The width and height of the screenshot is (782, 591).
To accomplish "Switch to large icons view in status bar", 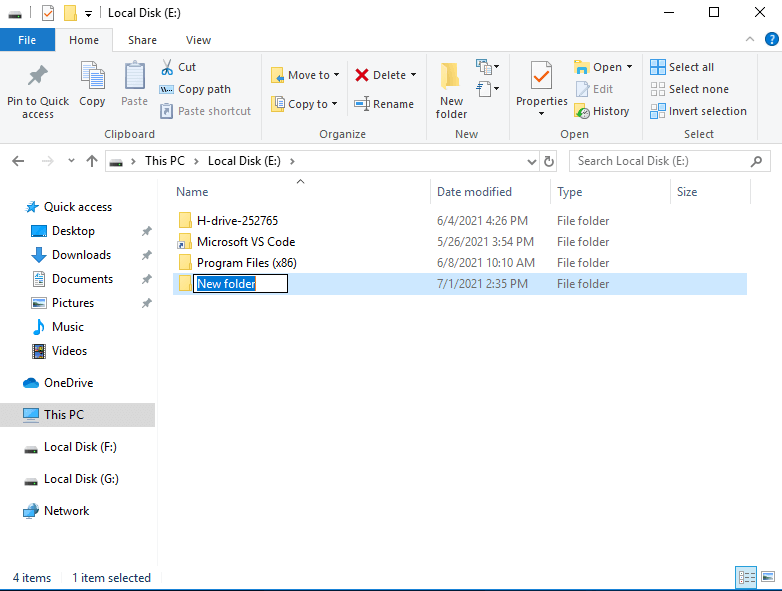I will tap(768, 577).
